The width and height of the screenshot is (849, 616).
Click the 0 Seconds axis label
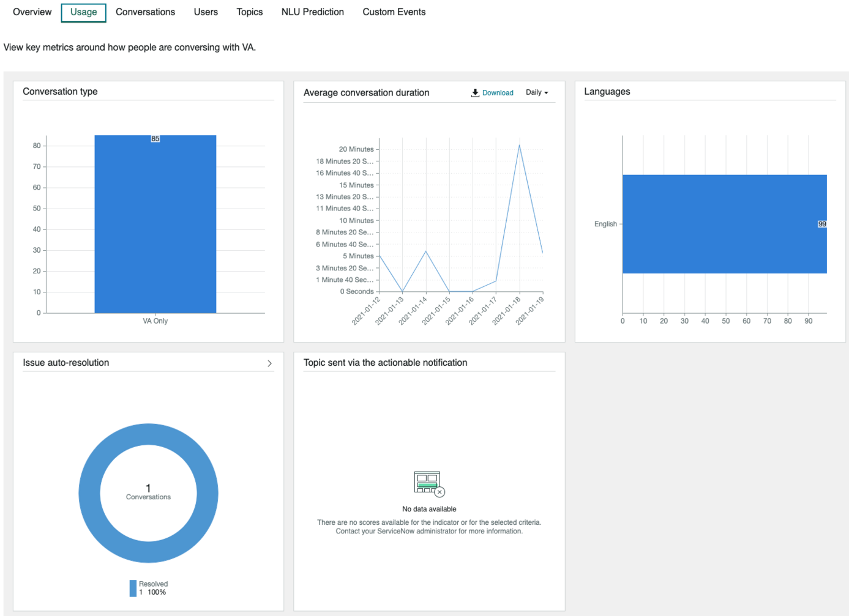click(x=357, y=292)
